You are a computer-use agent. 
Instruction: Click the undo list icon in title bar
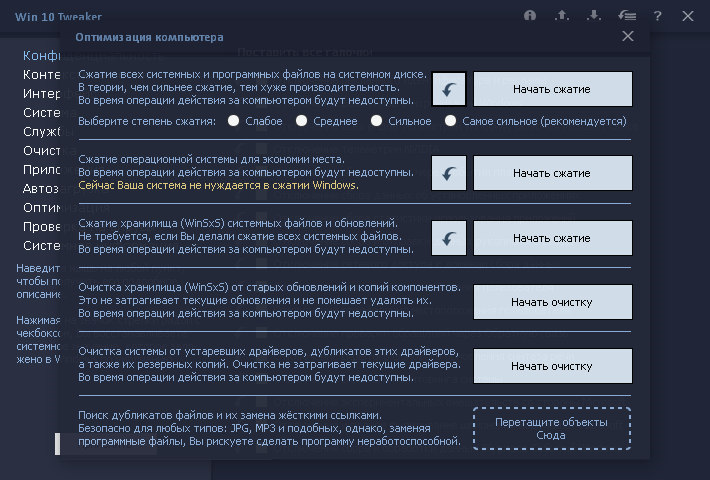click(x=627, y=16)
